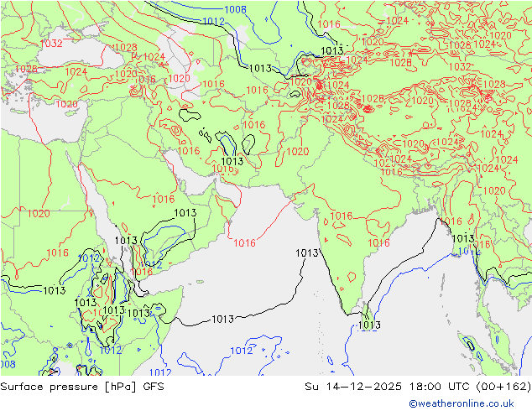Click the 1032 label next to the Black Sea

[51, 43]
